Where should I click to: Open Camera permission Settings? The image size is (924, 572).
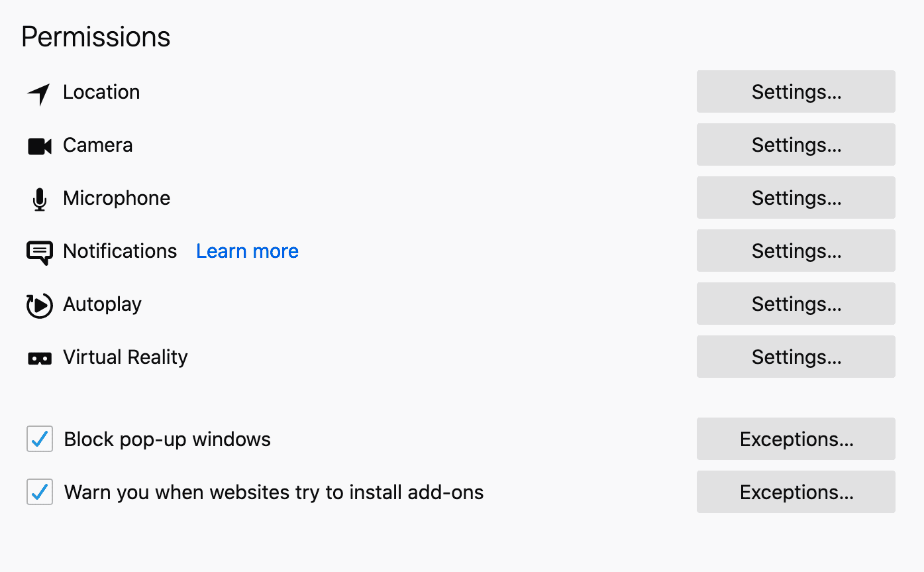(796, 144)
